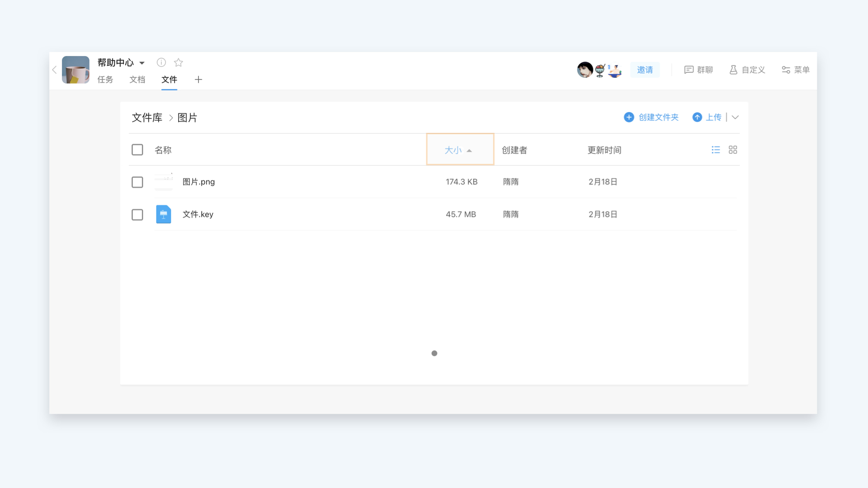Screen dimensions: 868x488
Task: Open 自定义 customize settings
Action: pyautogui.click(x=747, y=70)
